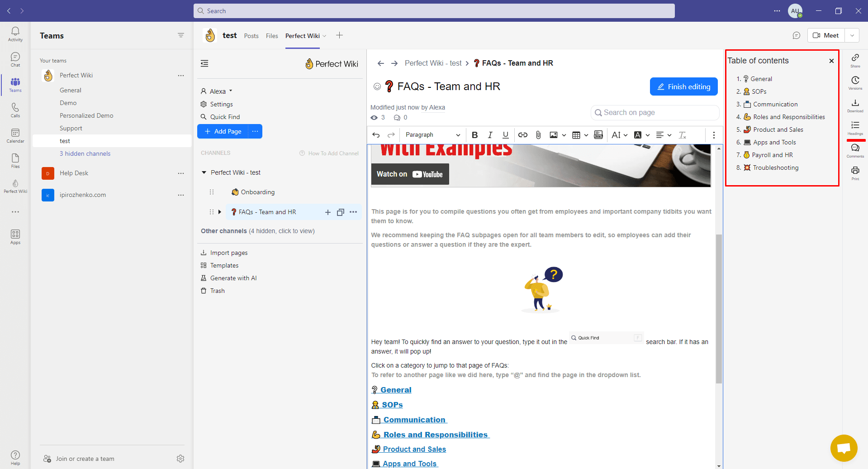Open Perfect Wiki Settings
Image resolution: width=868 pixels, height=469 pixels.
[217, 104]
